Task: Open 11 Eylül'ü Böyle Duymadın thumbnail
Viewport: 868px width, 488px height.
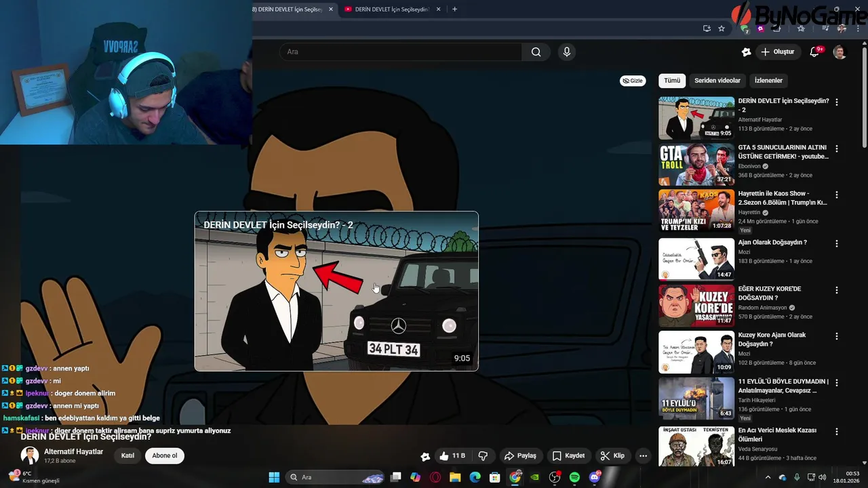Action: click(x=696, y=399)
